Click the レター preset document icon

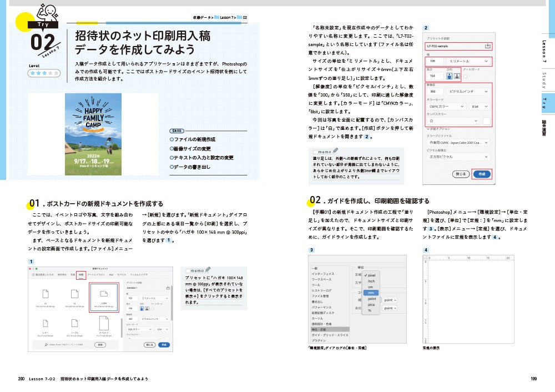click(46, 323)
